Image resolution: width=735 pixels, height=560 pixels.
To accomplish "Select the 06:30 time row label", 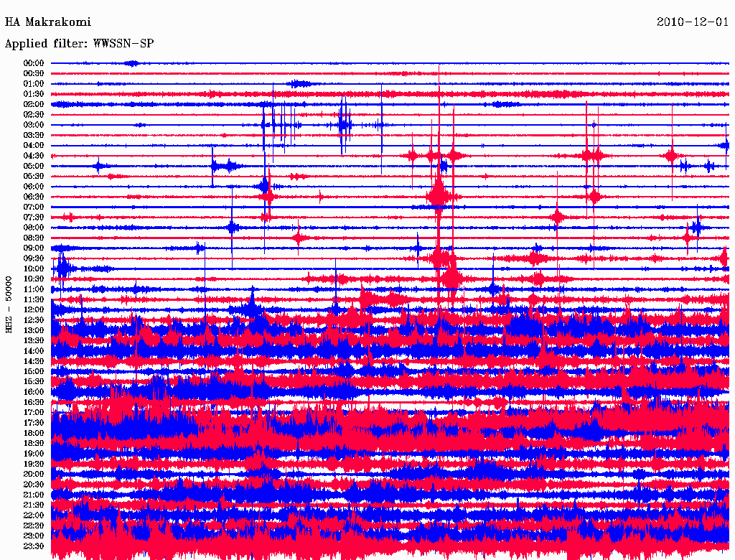I will (34, 197).
